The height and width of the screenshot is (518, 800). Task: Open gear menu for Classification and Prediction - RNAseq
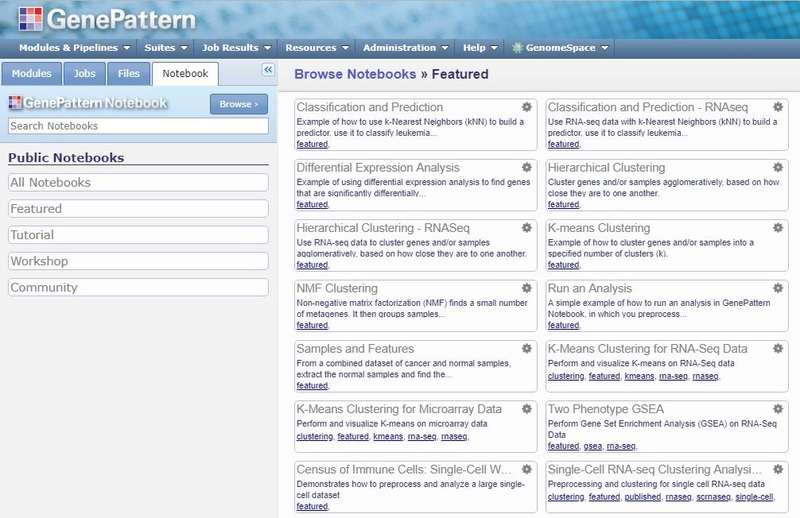(x=778, y=107)
